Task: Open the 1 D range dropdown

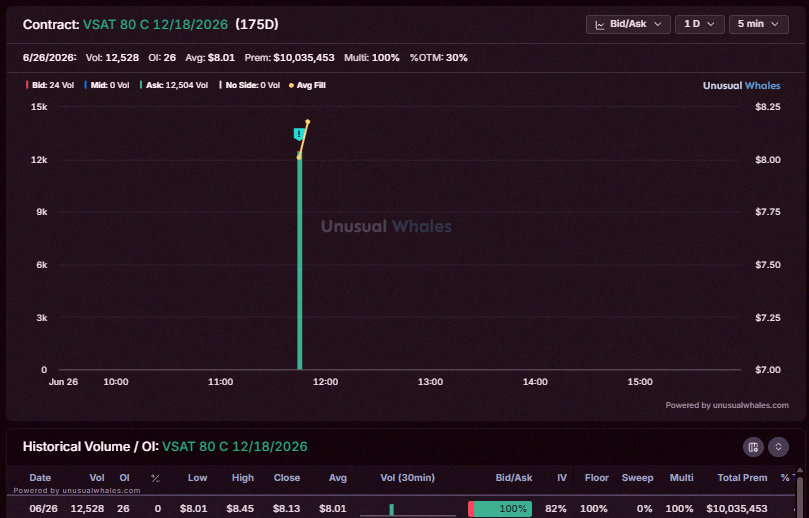Action: click(x=699, y=24)
